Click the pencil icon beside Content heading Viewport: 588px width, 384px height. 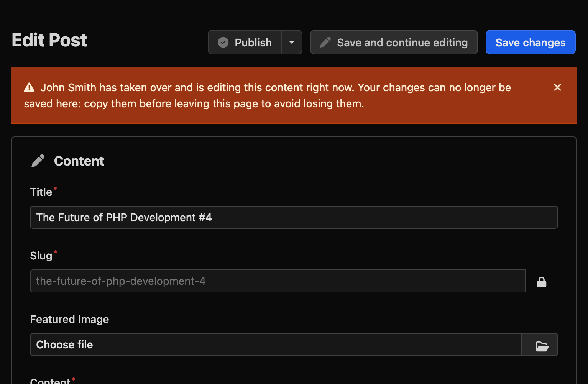[x=38, y=161]
